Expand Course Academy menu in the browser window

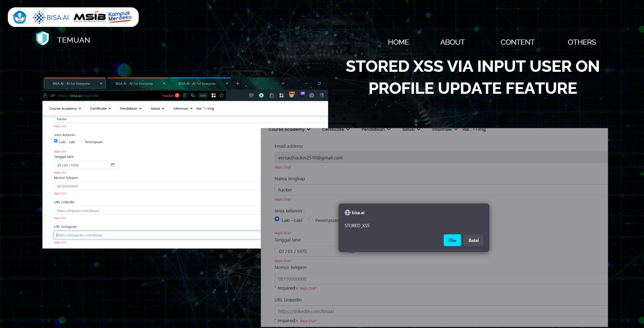65,109
